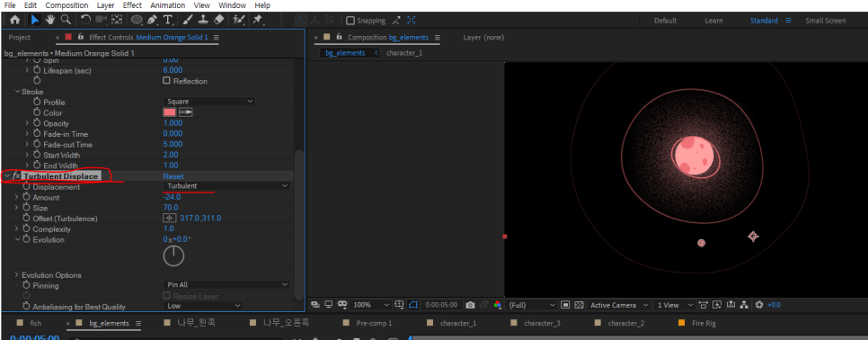868x340 pixels.
Task: Collapse the Turbulent Displace effect group
Action: tap(6, 176)
